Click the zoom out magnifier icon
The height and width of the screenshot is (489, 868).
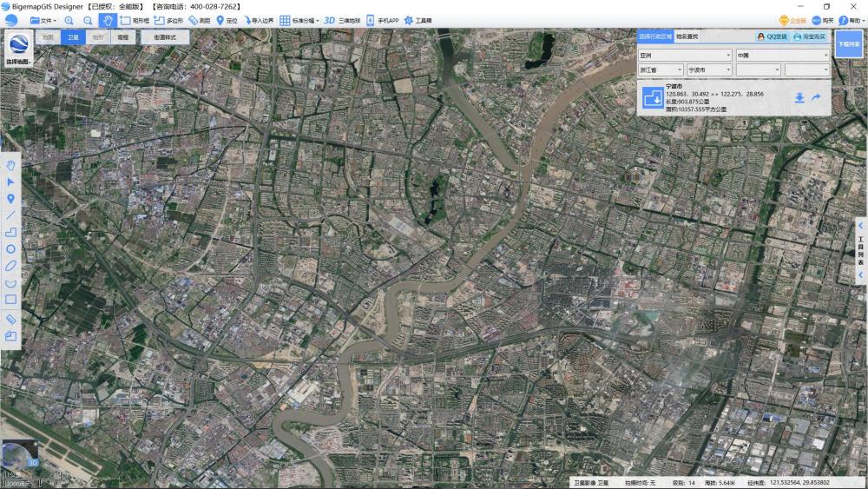[88, 21]
